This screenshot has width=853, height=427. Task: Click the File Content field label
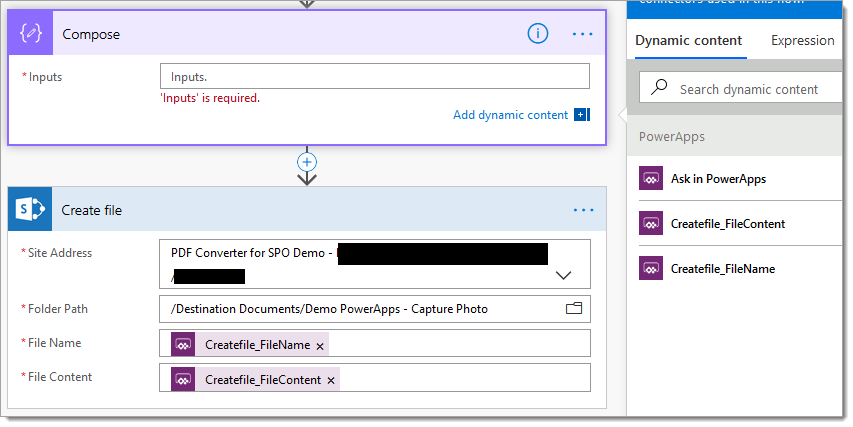[x=60, y=376]
